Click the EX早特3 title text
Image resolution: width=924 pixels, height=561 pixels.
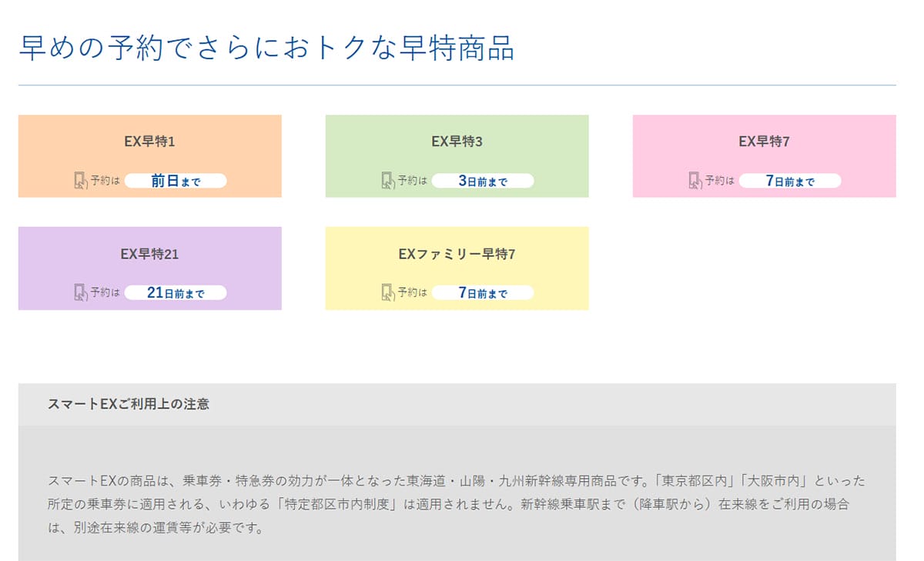tap(457, 142)
